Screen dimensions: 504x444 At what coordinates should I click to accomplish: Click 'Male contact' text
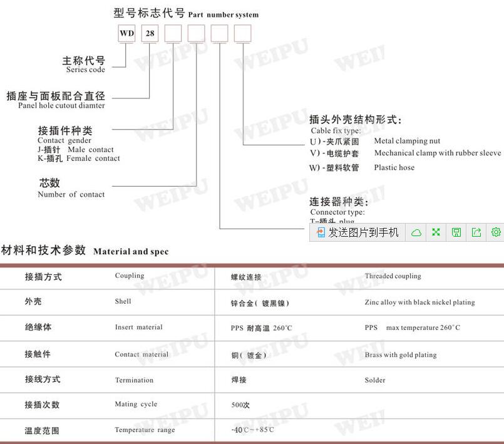pyautogui.click(x=91, y=150)
